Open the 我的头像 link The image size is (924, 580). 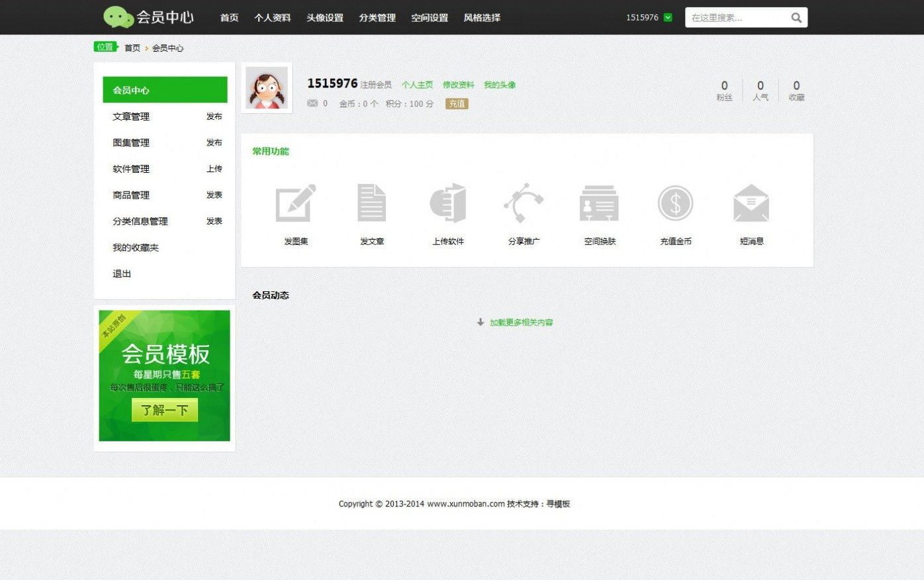500,85
